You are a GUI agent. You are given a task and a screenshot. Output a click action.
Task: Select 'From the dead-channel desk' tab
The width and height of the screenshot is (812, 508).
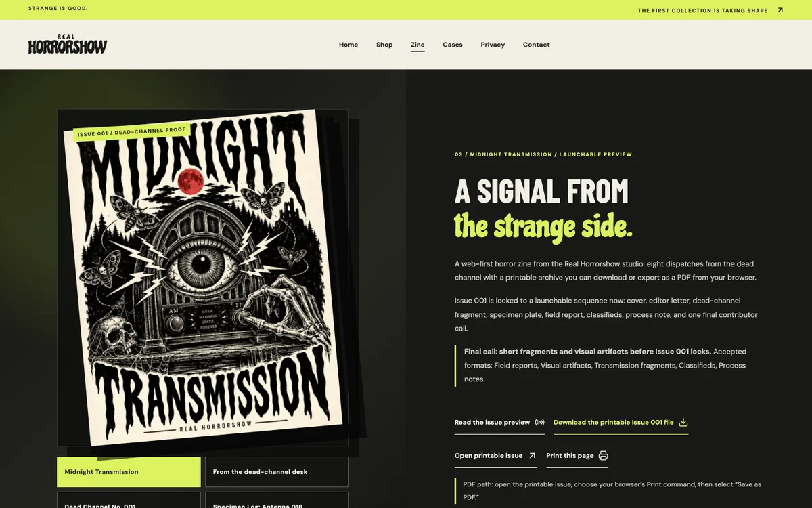tap(277, 471)
